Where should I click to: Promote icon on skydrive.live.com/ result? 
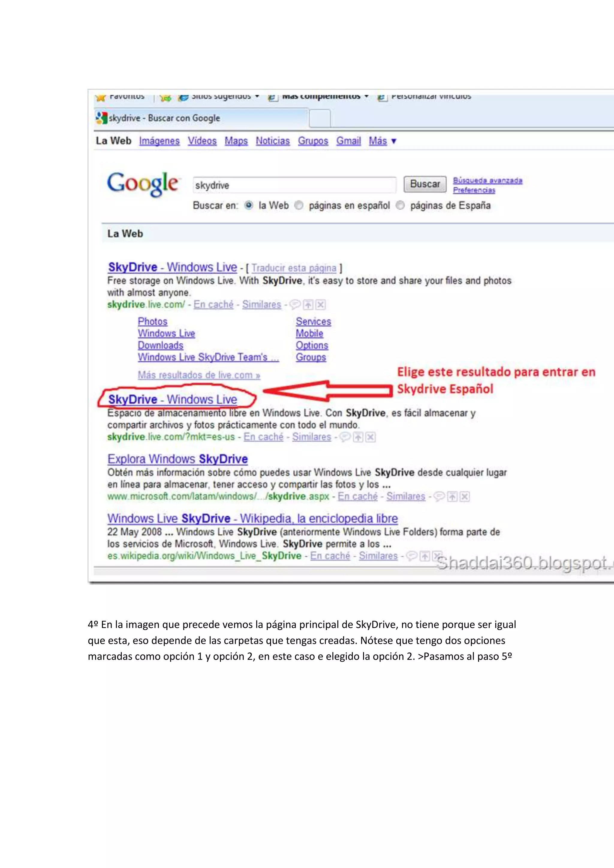(x=308, y=305)
